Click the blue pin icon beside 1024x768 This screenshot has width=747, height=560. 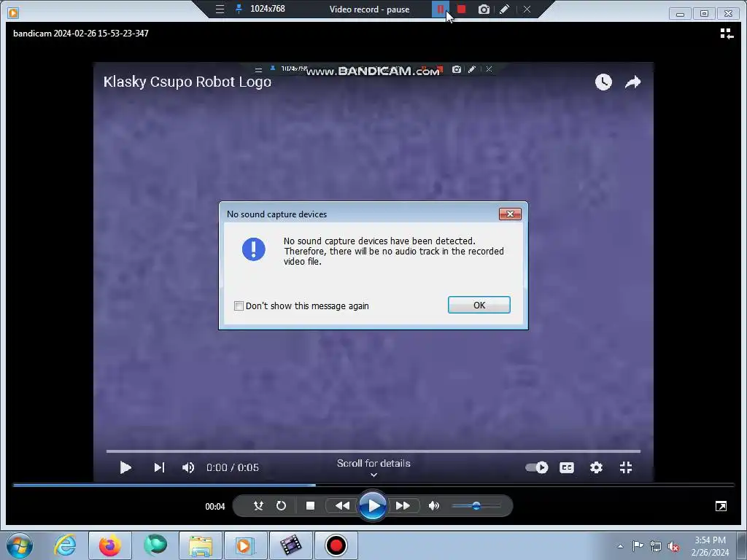(x=239, y=9)
